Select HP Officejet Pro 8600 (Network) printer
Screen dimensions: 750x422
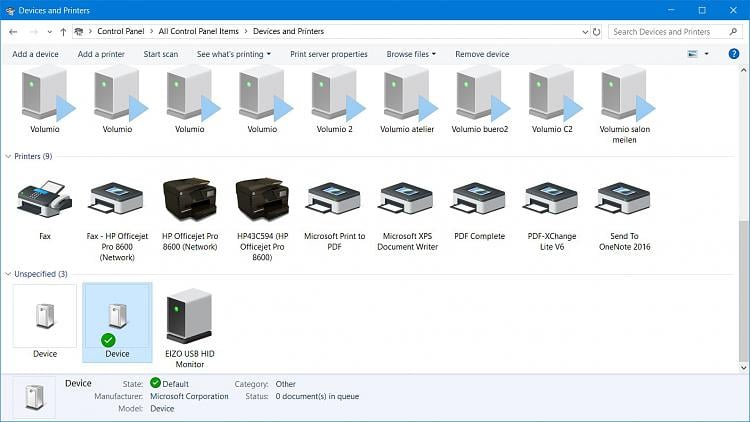pos(189,201)
